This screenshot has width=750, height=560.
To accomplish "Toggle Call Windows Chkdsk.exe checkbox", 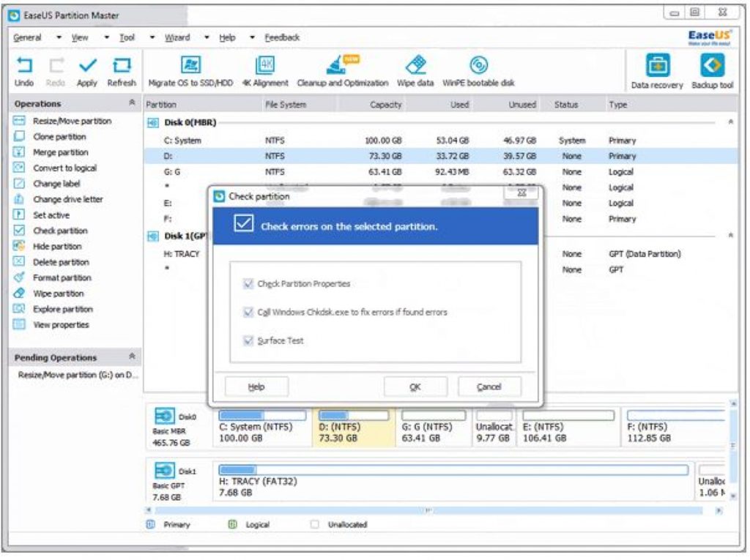I will tap(248, 313).
